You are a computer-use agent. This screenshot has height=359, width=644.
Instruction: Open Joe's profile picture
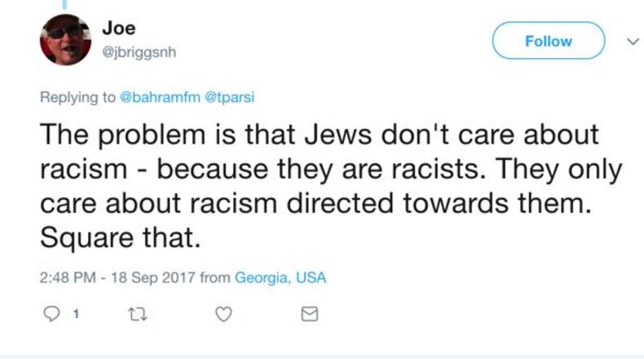click(x=66, y=40)
